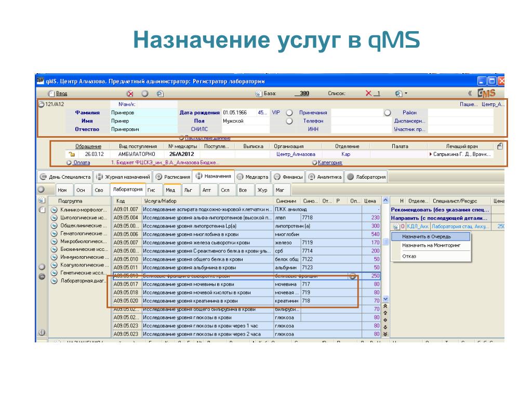This screenshot has width=532, height=399.
Task: Toggle the VIP round indicator
Action: pyautogui.click(x=289, y=113)
